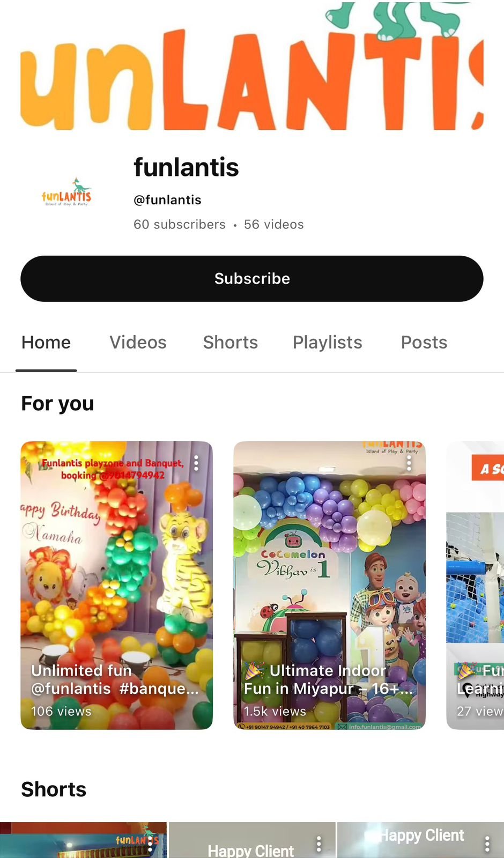
Task: Subscribe to the funlantis channel
Action: click(x=252, y=278)
